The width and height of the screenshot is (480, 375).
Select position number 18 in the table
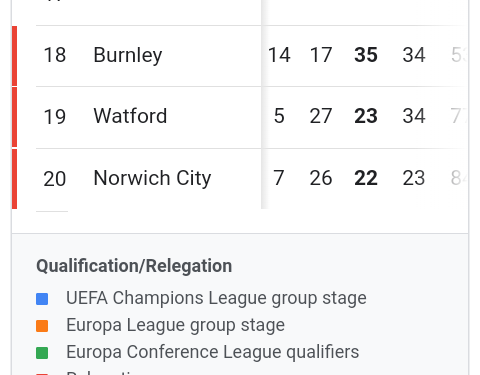(x=55, y=55)
